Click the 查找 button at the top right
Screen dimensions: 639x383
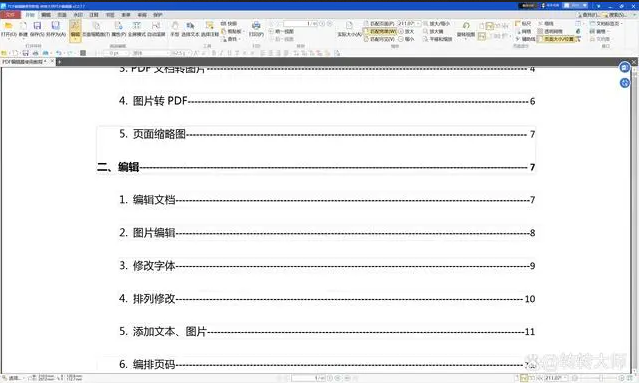(x=588, y=15)
